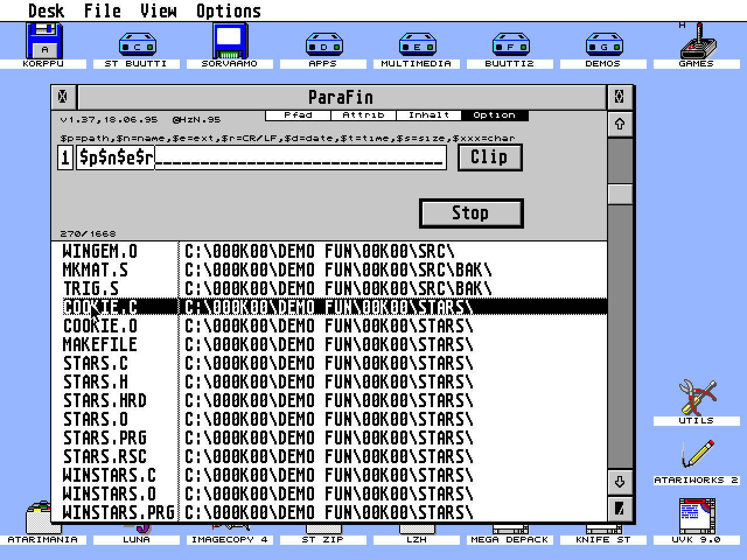Switch to the Inhalt tab
This screenshot has width=747, height=560.
point(429,115)
